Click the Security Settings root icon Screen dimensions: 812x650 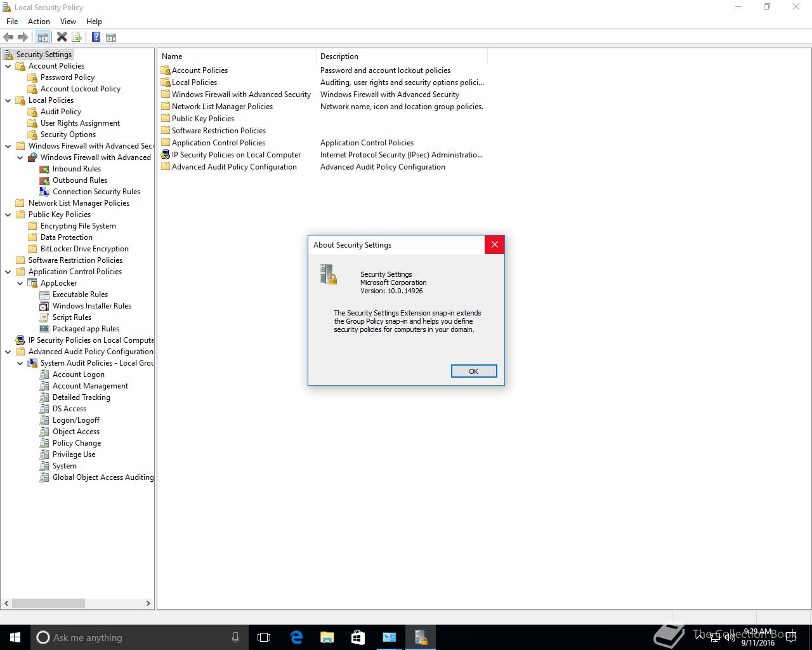coord(8,55)
